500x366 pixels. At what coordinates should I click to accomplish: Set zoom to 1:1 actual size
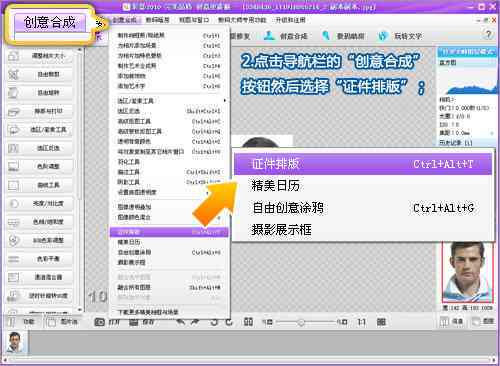click(361, 322)
